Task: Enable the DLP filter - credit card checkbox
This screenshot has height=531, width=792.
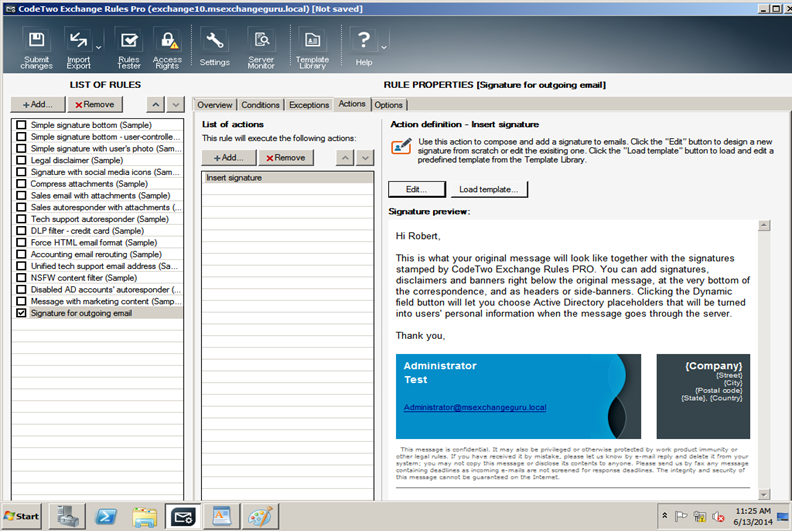Action: pyautogui.click(x=21, y=230)
